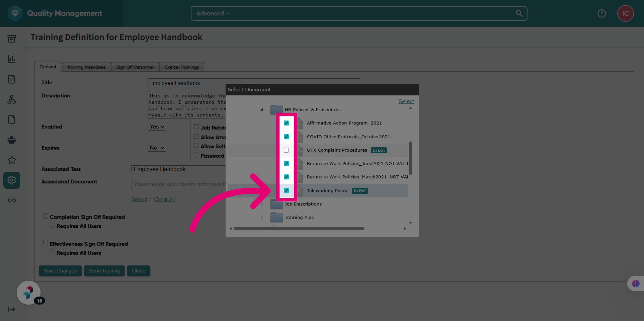Click the Title input field
Viewport: 644px width, 321px height.
(254, 83)
